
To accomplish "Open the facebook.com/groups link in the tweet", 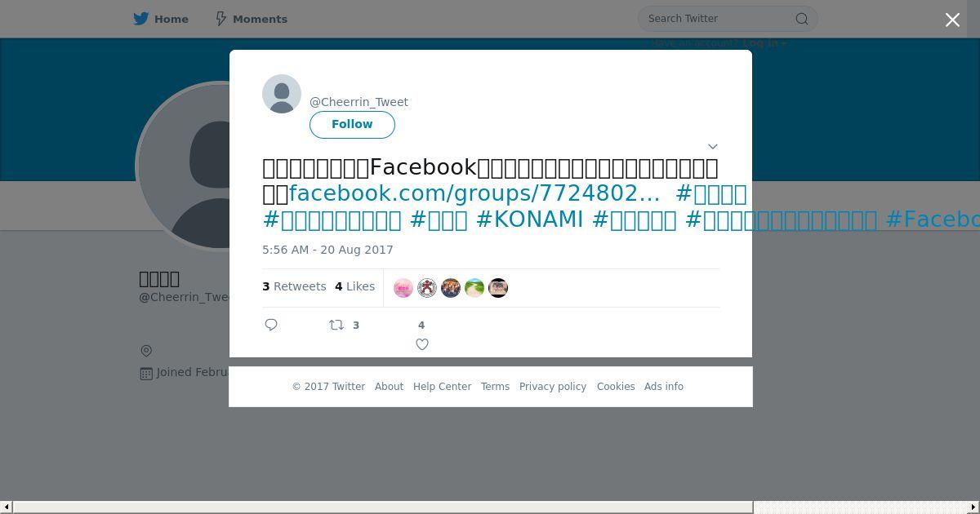I will click(x=474, y=193).
